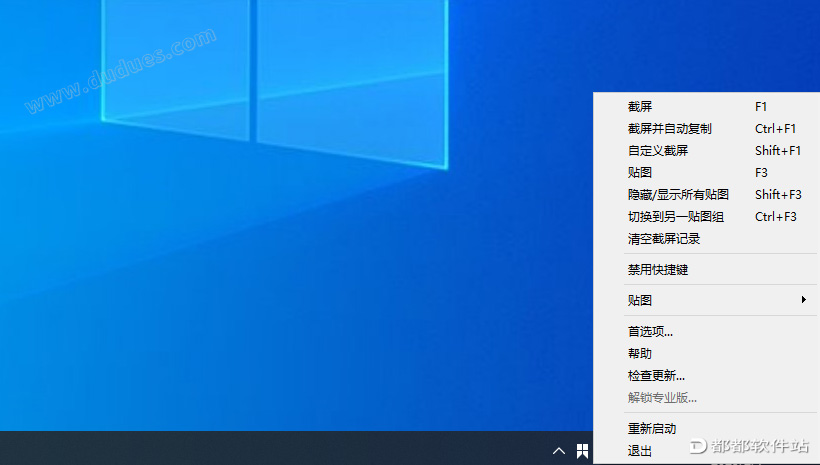Click the greyed 解锁专业版... entry

click(x=662, y=398)
